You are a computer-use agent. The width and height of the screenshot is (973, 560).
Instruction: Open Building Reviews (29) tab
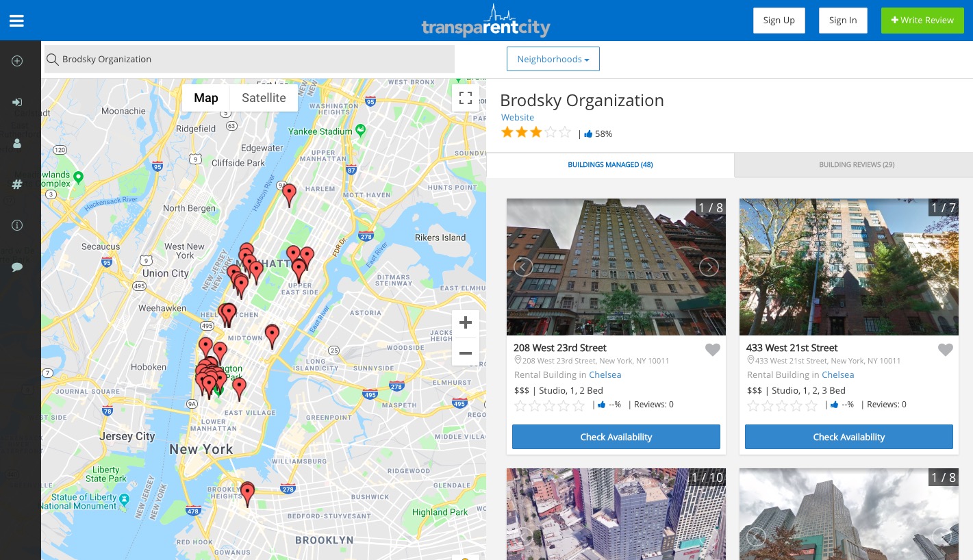click(857, 165)
